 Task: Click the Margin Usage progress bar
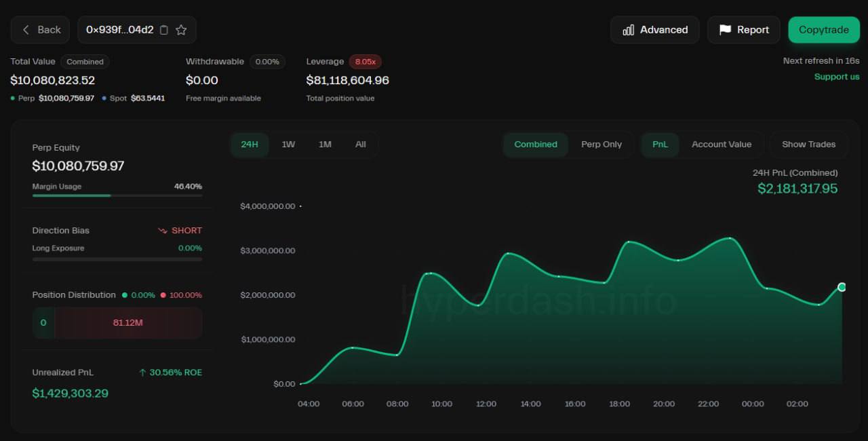point(117,195)
